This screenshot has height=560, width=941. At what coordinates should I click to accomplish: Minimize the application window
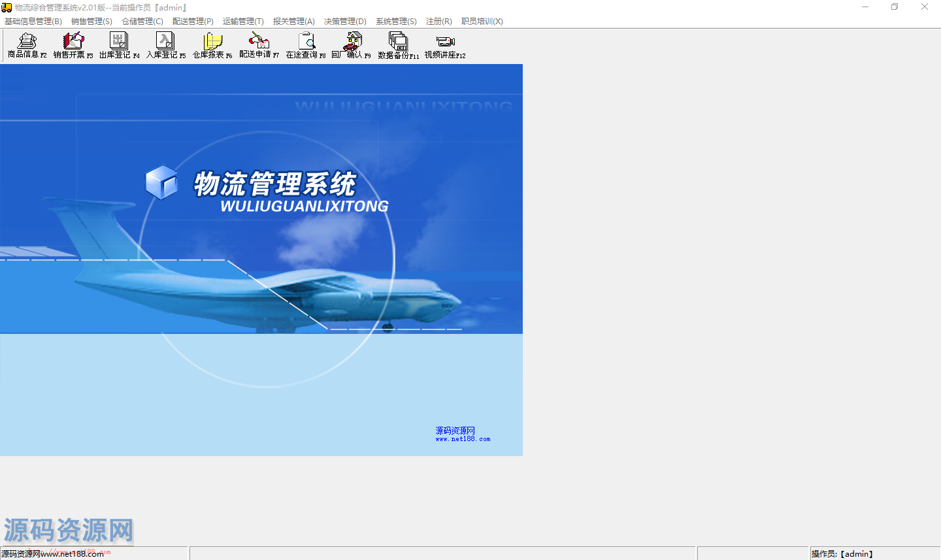click(865, 7)
